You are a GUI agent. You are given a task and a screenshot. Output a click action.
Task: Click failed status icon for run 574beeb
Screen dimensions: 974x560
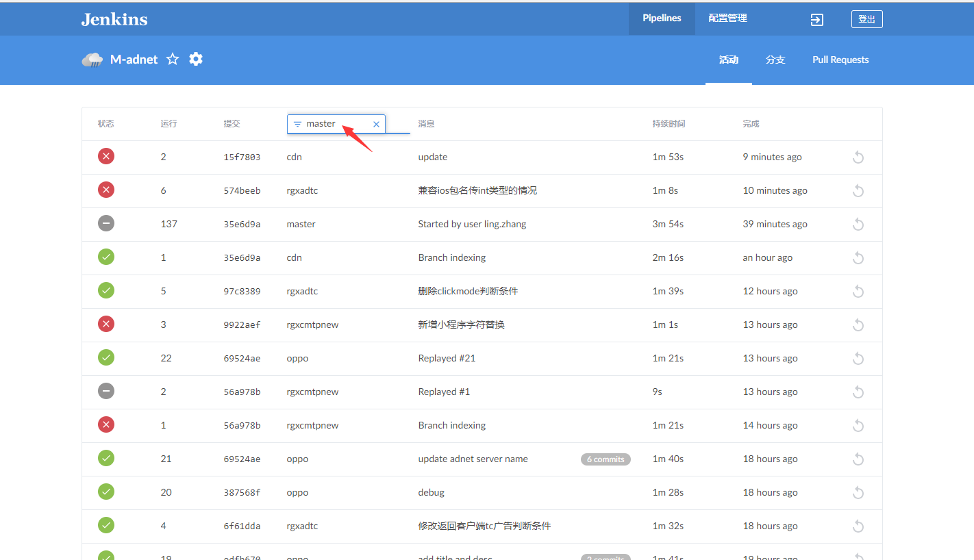click(106, 190)
